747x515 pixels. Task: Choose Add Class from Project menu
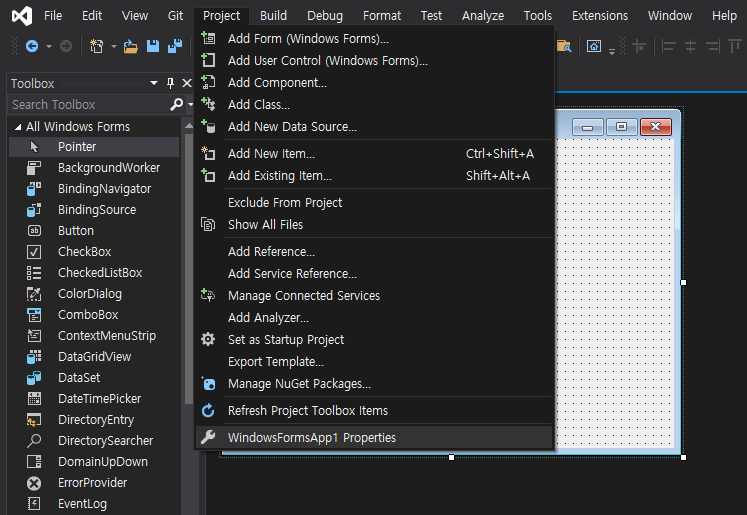click(374, 104)
